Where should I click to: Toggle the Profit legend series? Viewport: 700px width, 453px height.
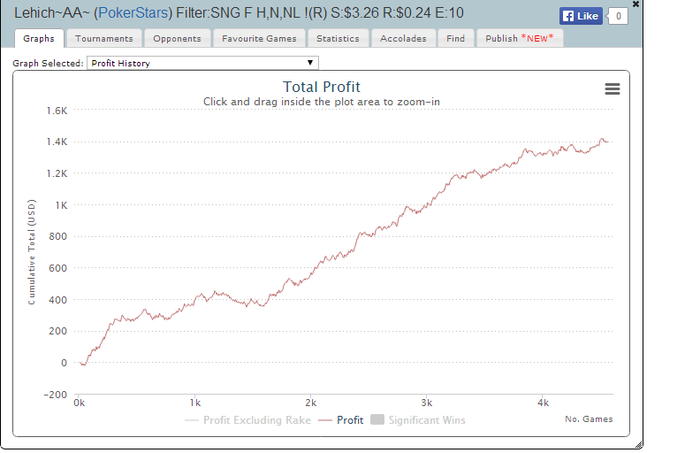341,420
